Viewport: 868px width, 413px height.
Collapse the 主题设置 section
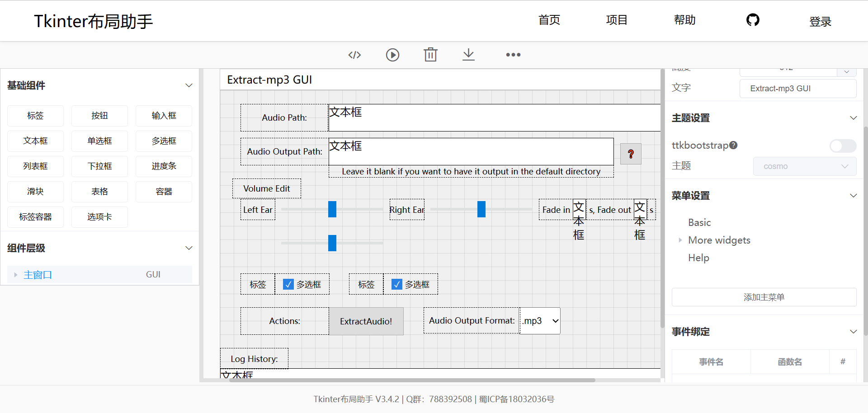coord(854,118)
